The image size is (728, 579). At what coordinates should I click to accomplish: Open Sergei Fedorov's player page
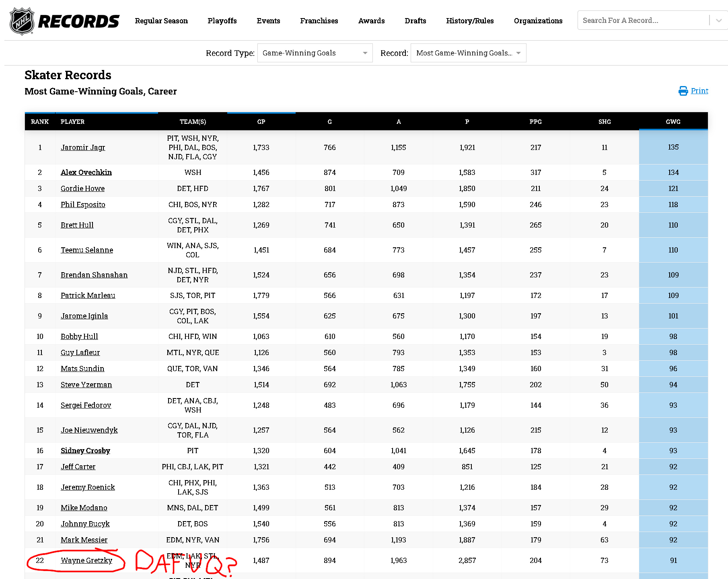pyautogui.click(x=86, y=405)
